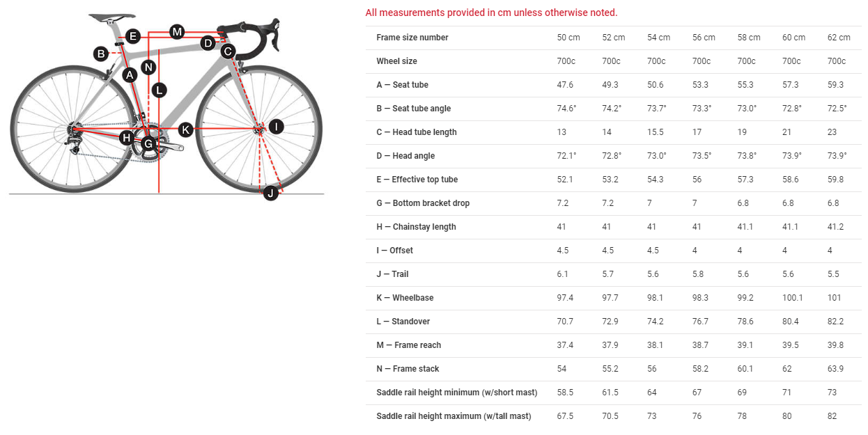Select the 56 cm frame size column header
The width and height of the screenshot is (868, 435).
coord(704,38)
